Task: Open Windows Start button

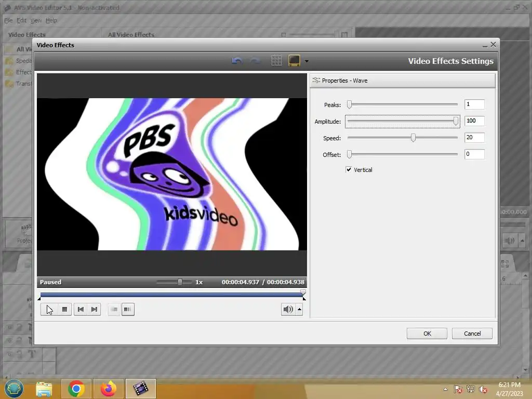Action: (14, 389)
